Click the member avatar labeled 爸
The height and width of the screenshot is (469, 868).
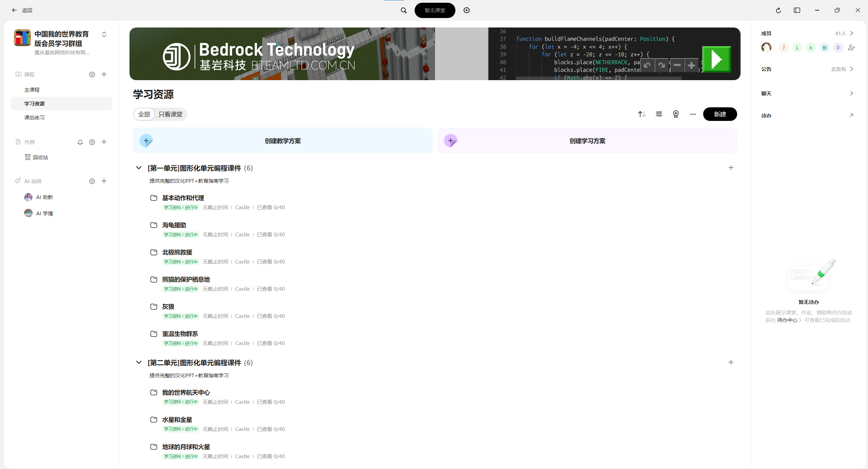pos(824,48)
